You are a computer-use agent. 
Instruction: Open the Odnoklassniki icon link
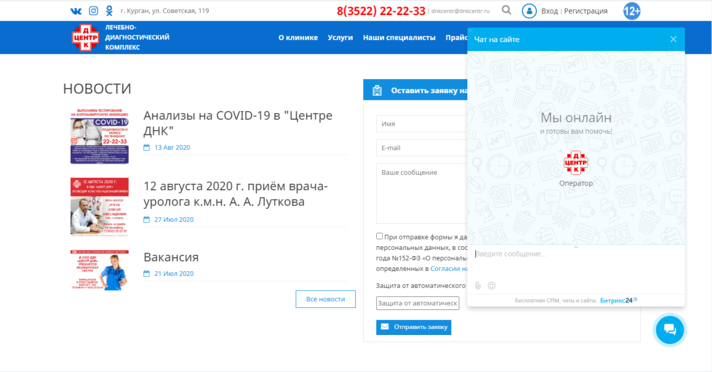click(x=109, y=10)
